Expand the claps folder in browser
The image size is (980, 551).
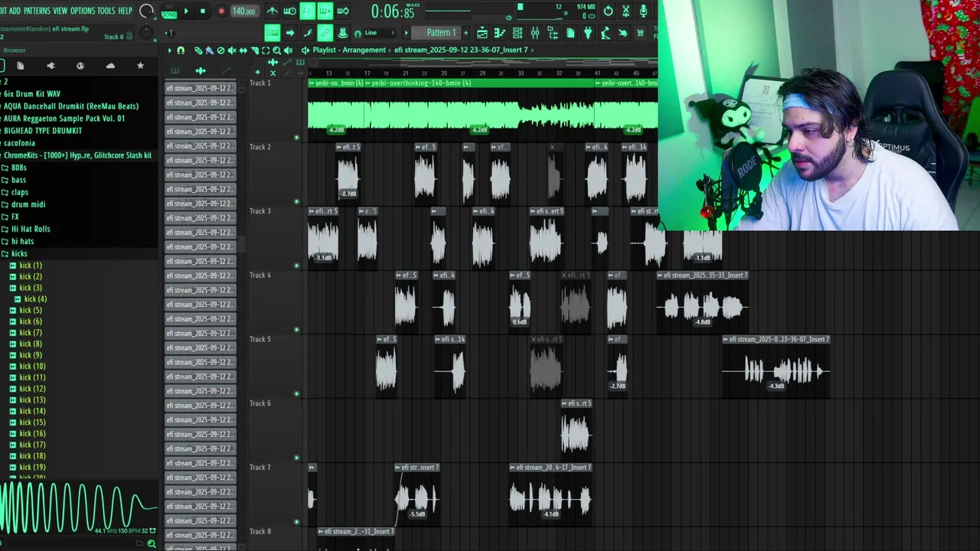click(19, 192)
